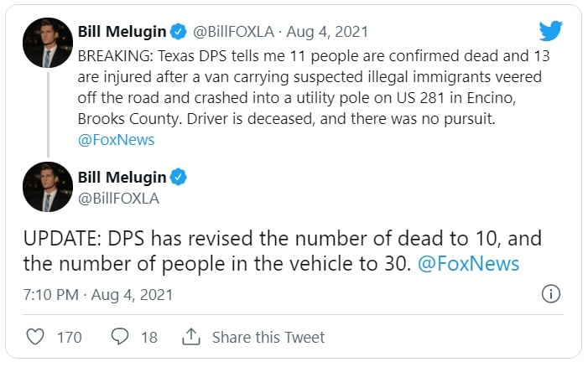This screenshot has width=588, height=367.
Task: Open the @FoxNews mention in the BREAKING tweet
Action: click(116, 140)
